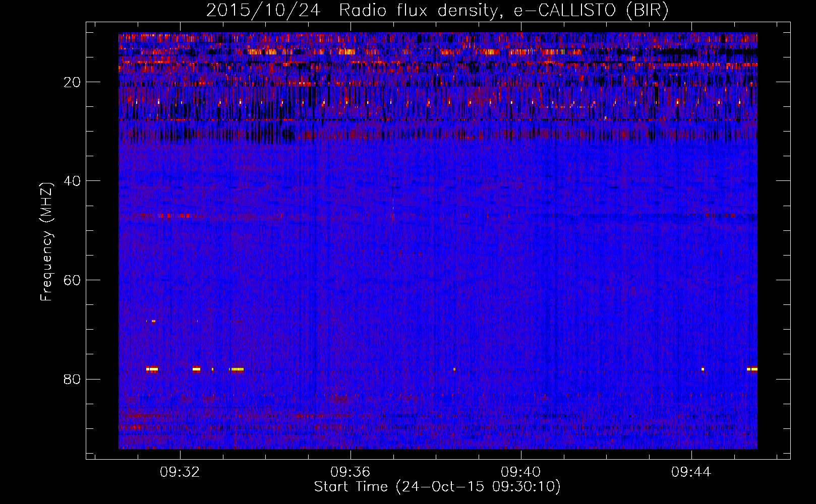Click the '60' frequency tick label

click(72, 280)
